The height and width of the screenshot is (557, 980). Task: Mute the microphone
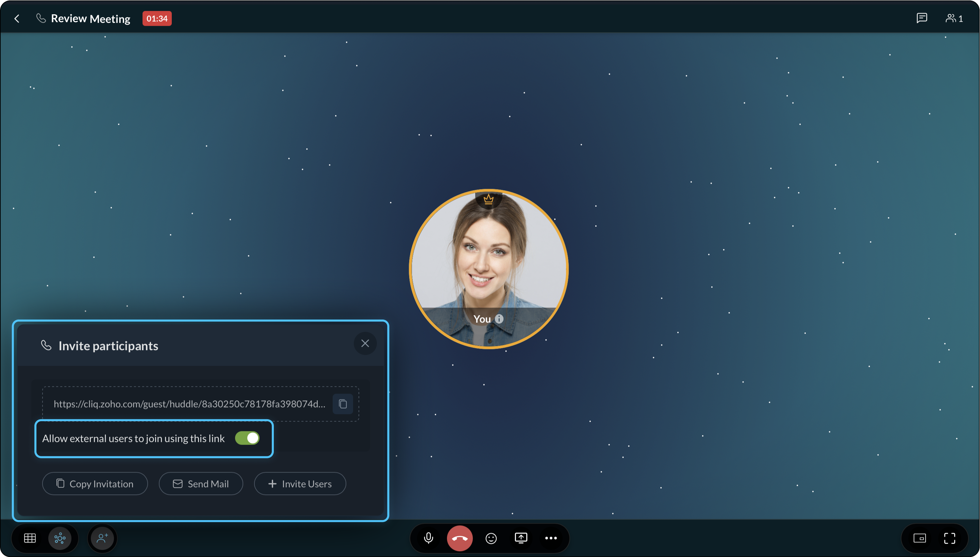[429, 538]
